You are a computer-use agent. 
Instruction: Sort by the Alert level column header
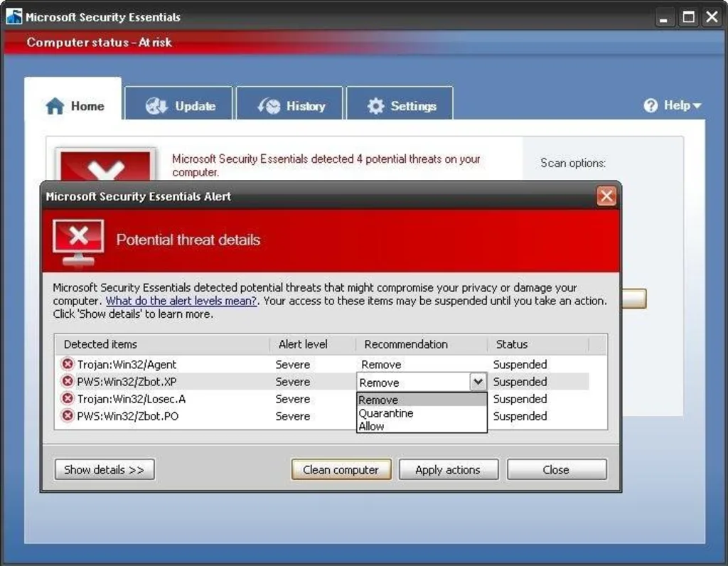(304, 344)
